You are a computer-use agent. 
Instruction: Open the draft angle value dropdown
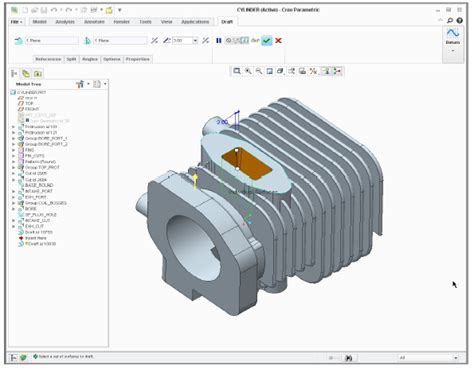[195, 41]
